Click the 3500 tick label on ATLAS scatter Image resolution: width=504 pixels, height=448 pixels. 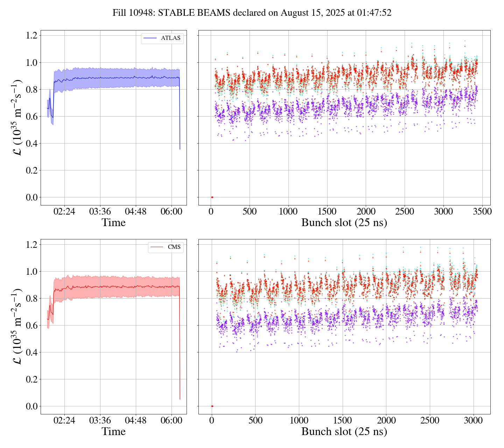point(482,212)
